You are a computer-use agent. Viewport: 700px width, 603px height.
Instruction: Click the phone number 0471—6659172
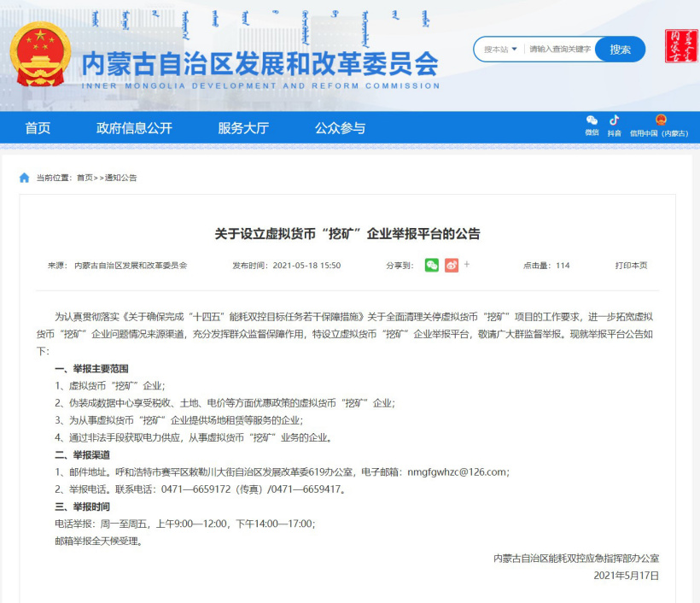pos(195,489)
